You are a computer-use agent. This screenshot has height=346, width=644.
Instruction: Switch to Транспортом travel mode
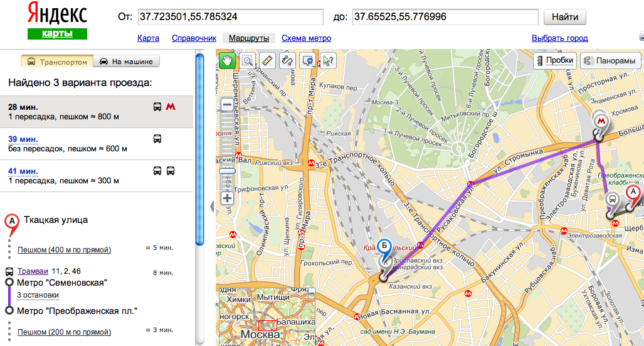pyautogui.click(x=57, y=62)
